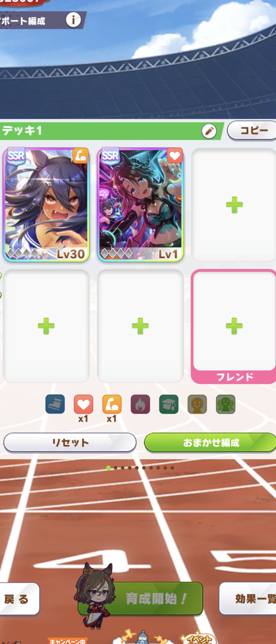Click the コピー button
This screenshot has width=276, height=644.
click(x=252, y=130)
